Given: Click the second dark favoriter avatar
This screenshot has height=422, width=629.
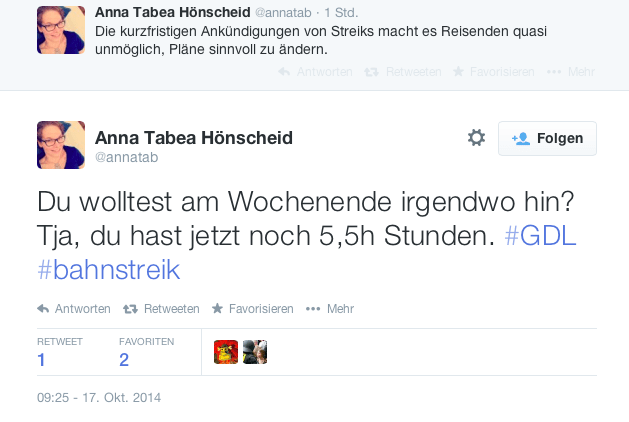Looking at the screenshot, I should [x=255, y=352].
